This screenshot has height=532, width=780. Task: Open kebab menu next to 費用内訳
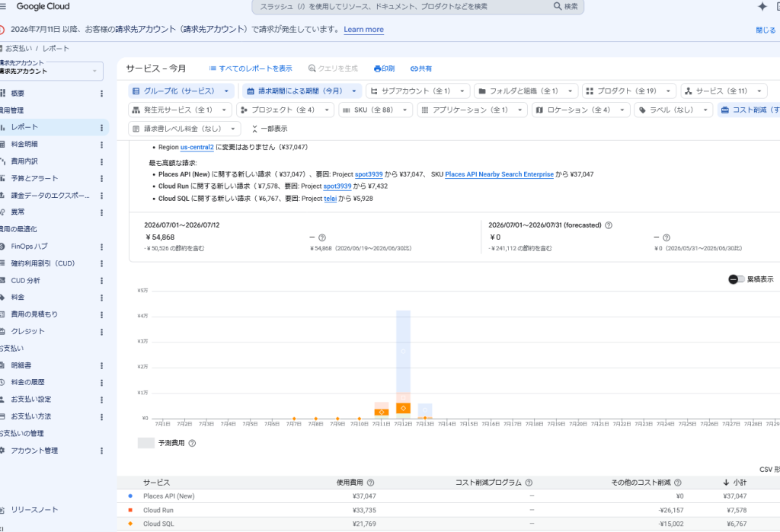point(101,162)
